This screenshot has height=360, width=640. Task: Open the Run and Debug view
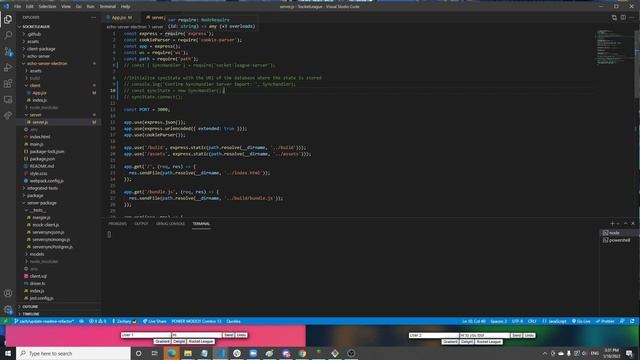tap(8, 67)
